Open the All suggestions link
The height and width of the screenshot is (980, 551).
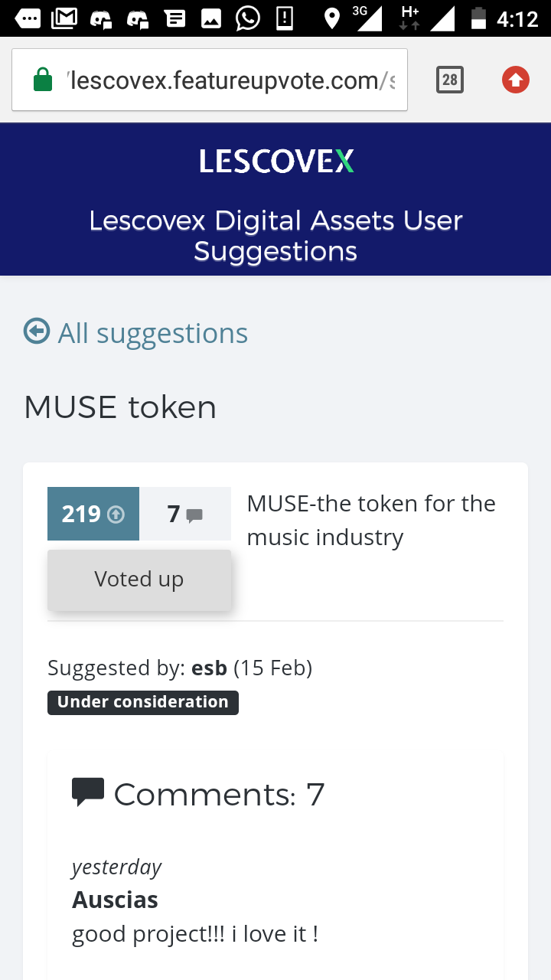[153, 333]
